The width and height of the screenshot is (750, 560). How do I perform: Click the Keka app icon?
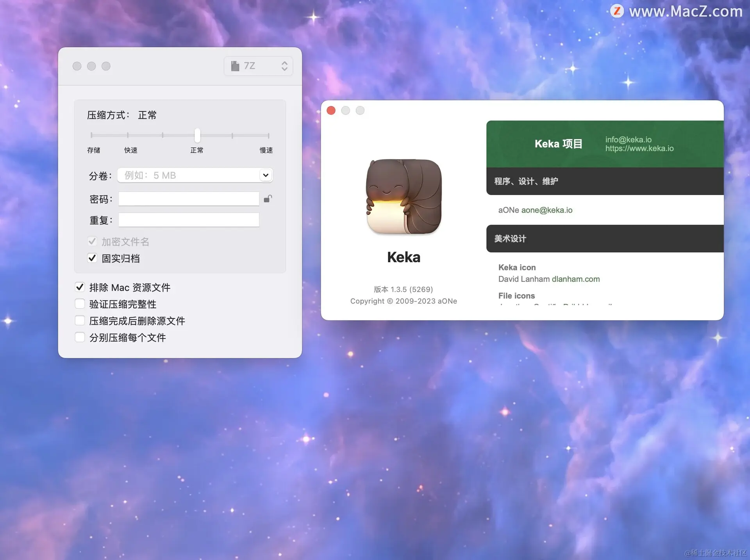pyautogui.click(x=404, y=197)
